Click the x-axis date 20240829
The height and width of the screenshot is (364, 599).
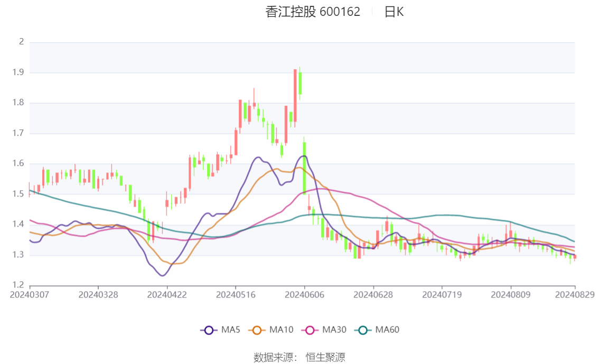click(x=575, y=295)
